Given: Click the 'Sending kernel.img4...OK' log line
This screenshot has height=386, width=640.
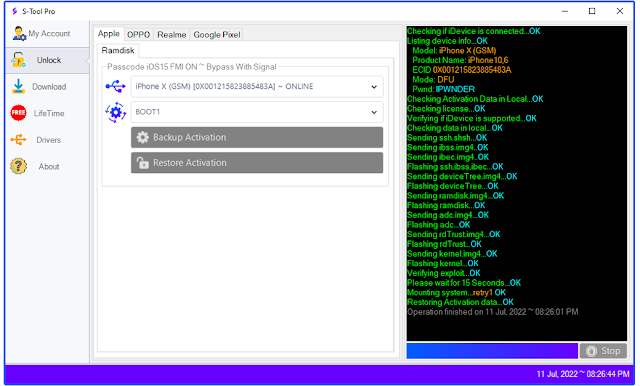Looking at the screenshot, I should point(452,254).
